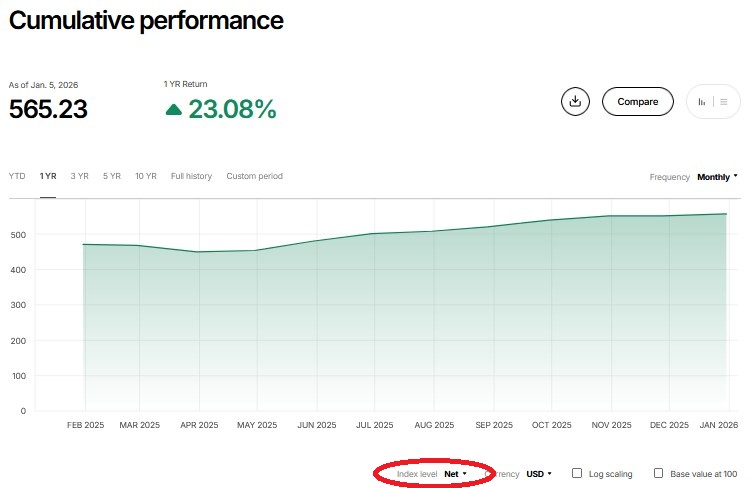Click the download data icon
Viewport: 750px width, 488px height.
click(x=575, y=101)
